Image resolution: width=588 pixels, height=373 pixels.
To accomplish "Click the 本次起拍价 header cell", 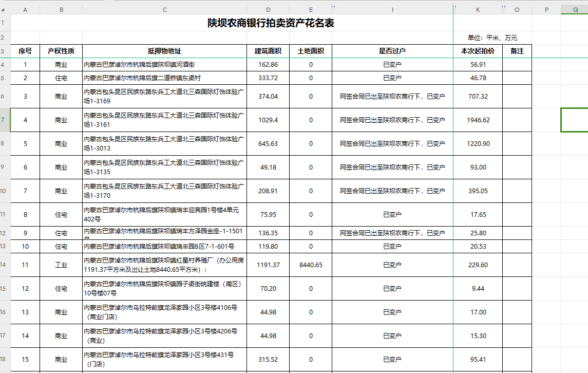I will pyautogui.click(x=478, y=51).
